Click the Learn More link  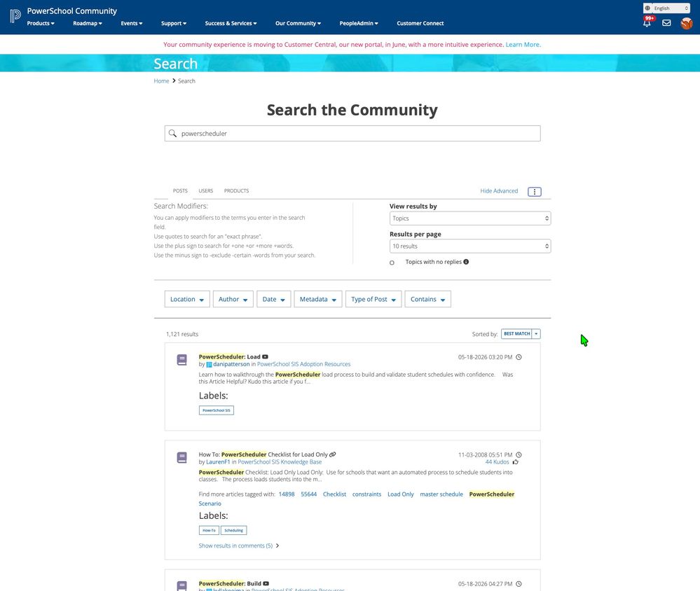523,45
